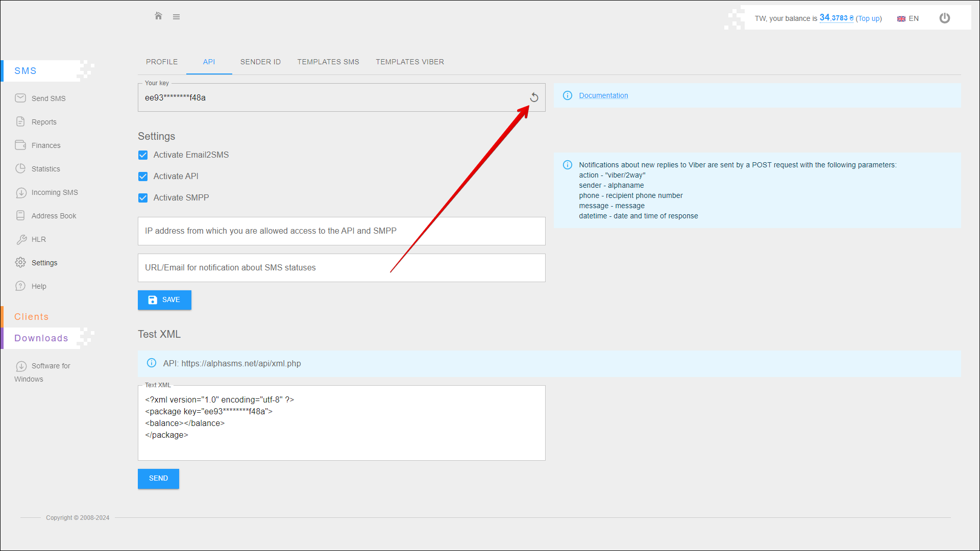Open the Reports sidebar item
Viewport: 980px width, 551px height.
pos(44,122)
